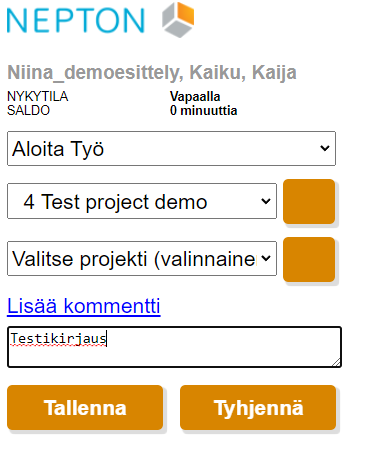Expand the Valitse projekti (valinnainen) dropdown
The width and height of the screenshot is (373, 465).
pyautogui.click(x=142, y=259)
